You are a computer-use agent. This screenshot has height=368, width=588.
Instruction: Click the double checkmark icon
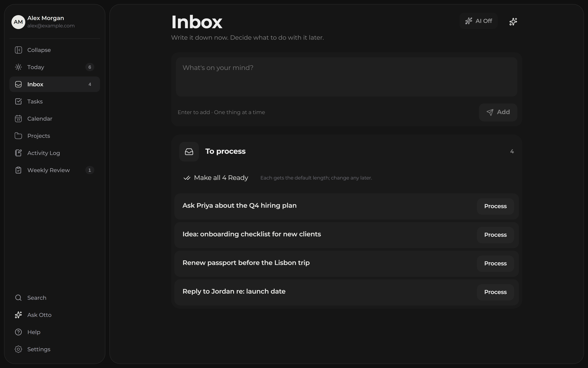point(187,178)
